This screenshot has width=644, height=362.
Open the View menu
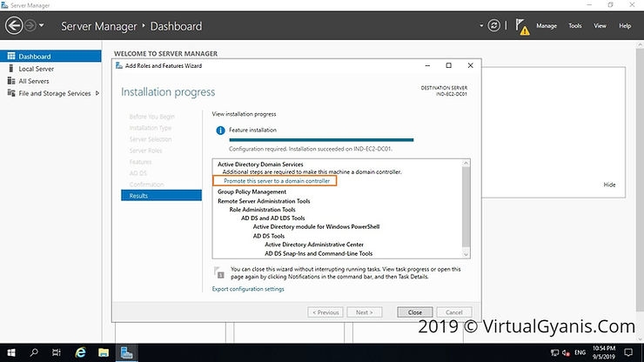[x=600, y=26]
